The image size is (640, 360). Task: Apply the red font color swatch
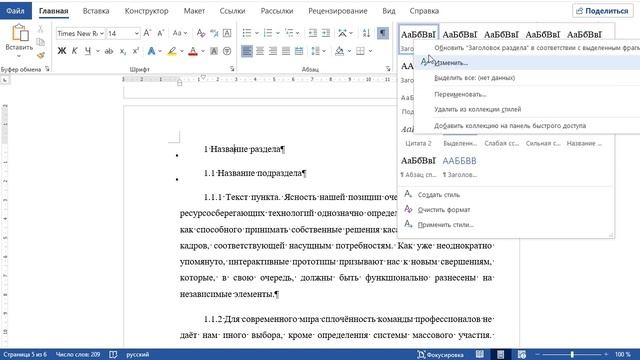(x=193, y=51)
